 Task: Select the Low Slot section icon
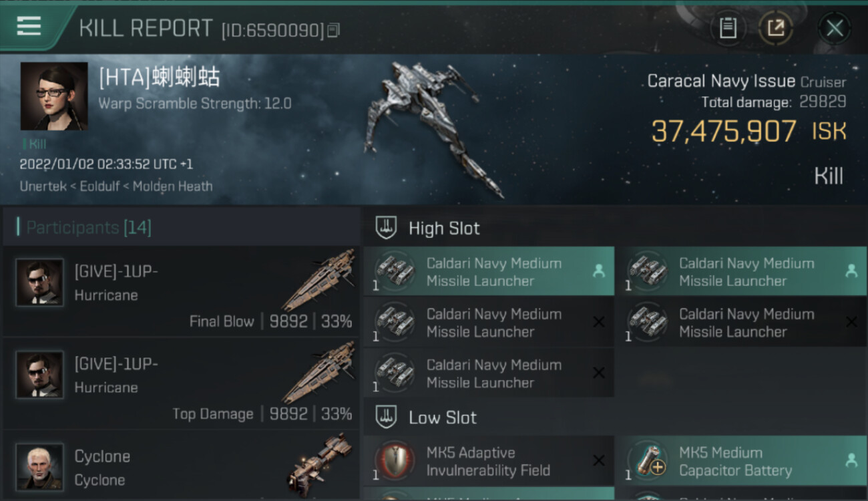point(385,417)
